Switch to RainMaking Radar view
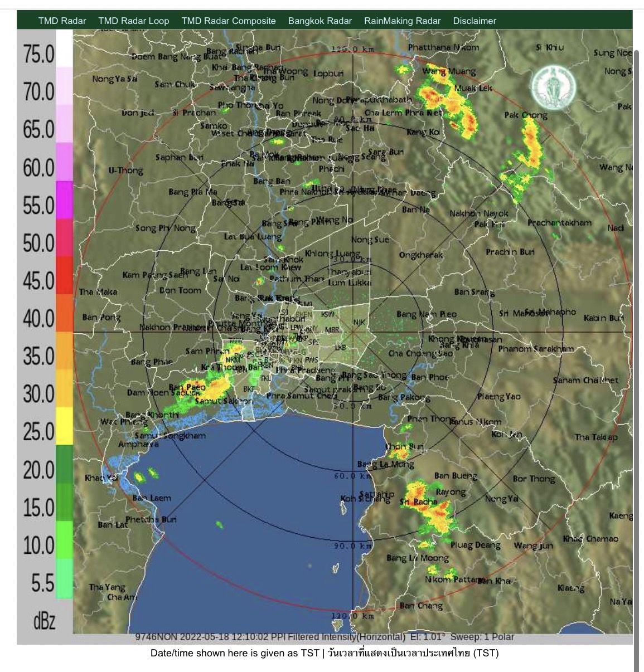This screenshot has height=672, width=644. click(402, 21)
